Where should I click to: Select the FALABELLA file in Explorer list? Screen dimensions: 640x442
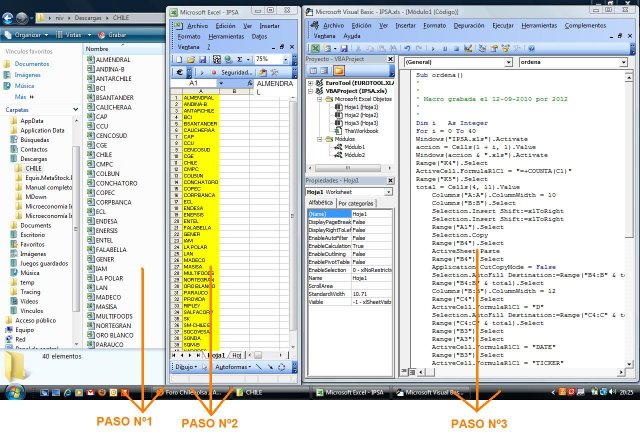click(111, 250)
